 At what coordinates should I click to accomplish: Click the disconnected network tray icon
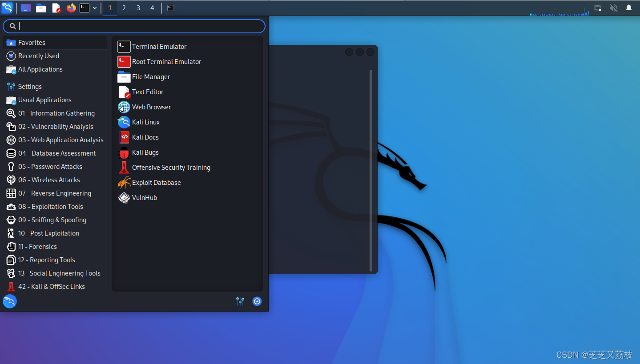[598, 8]
